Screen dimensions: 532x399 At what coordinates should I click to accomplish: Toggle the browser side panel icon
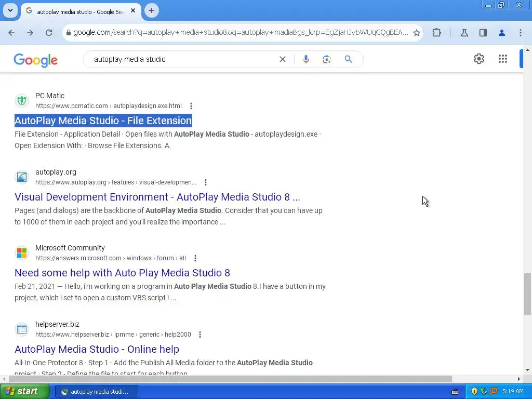click(483, 33)
